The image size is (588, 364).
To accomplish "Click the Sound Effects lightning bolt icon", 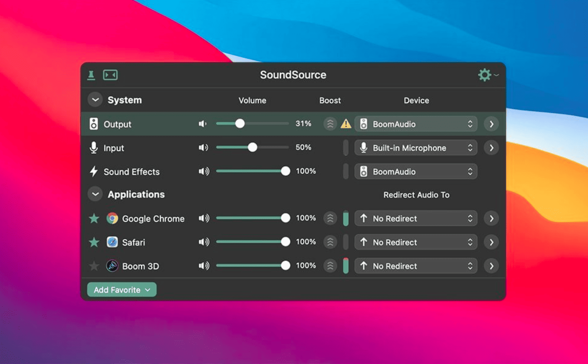I will click(x=94, y=171).
